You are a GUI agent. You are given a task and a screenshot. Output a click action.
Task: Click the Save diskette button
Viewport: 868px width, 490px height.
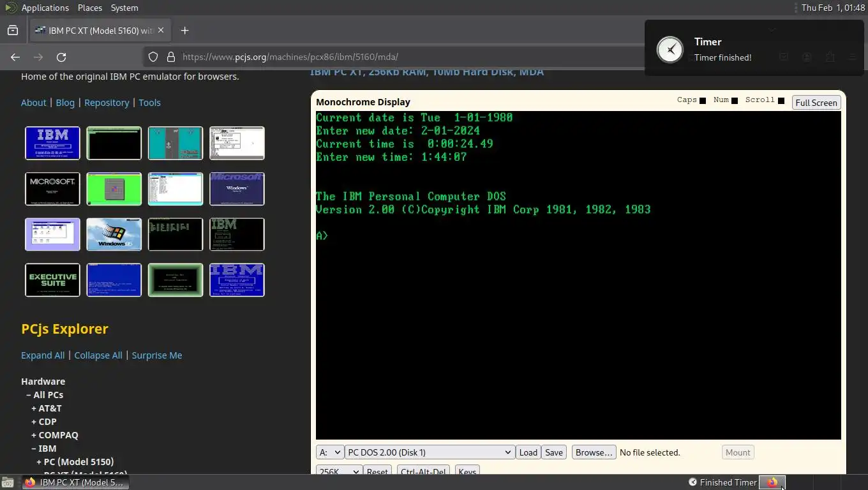(554, 452)
